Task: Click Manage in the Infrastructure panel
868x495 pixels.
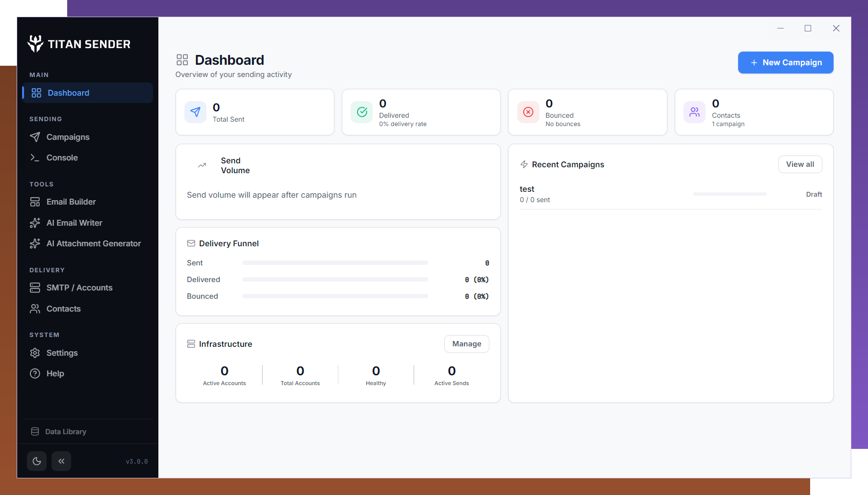Action: pos(466,344)
